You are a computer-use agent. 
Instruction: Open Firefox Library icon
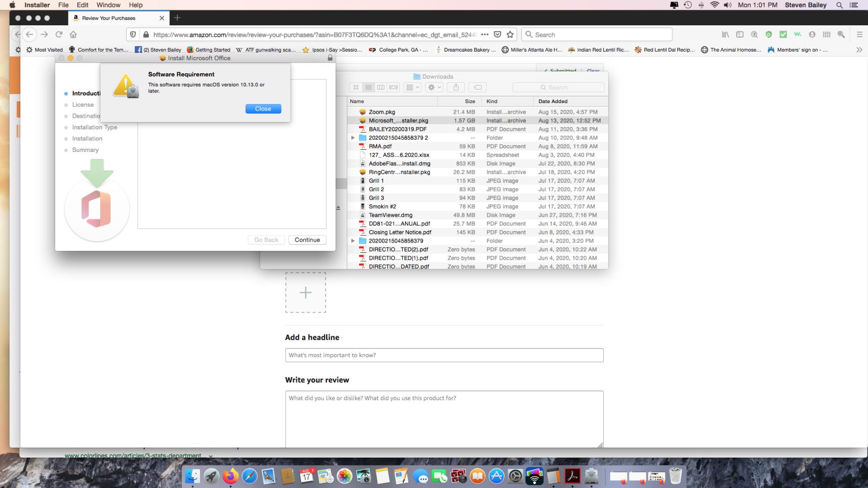[x=725, y=35]
